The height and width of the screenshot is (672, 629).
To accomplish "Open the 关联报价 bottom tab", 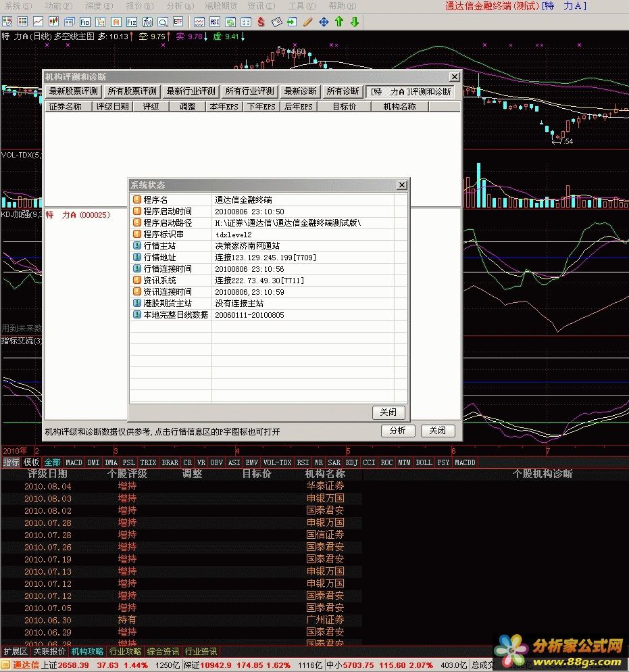I will coord(49,652).
